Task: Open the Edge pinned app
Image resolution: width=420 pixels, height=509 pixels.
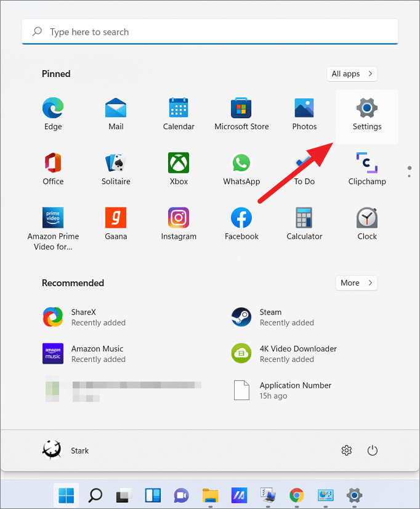Action: pyautogui.click(x=53, y=114)
